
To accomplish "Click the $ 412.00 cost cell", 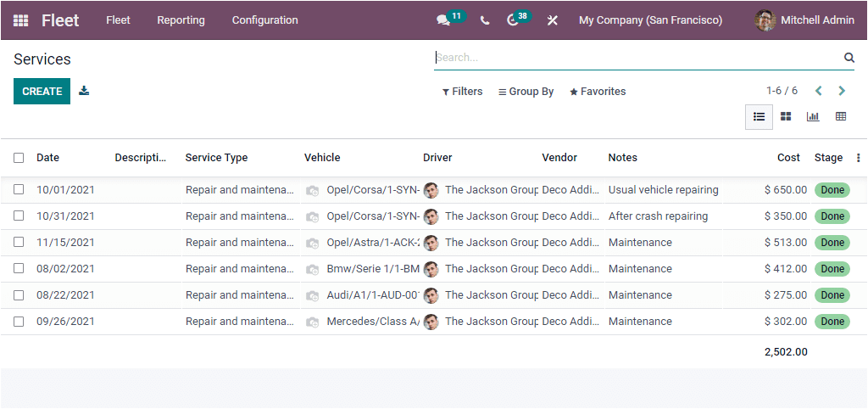I will 786,269.
